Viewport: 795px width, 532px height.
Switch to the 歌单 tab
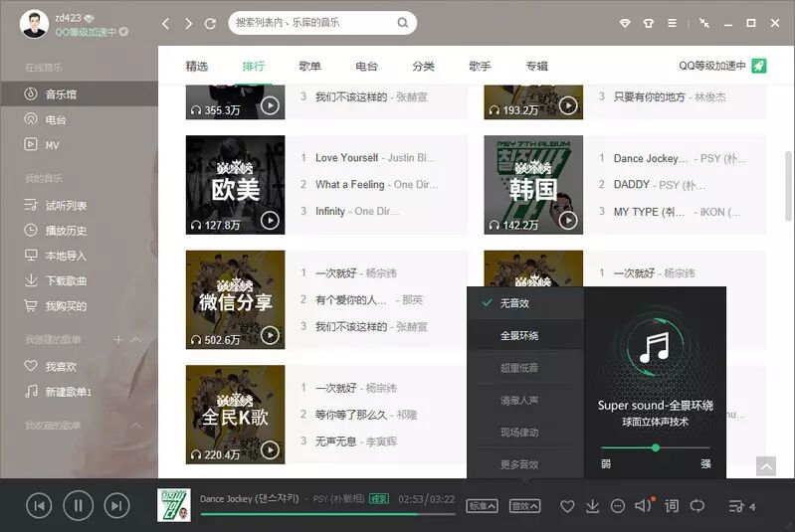[309, 67]
